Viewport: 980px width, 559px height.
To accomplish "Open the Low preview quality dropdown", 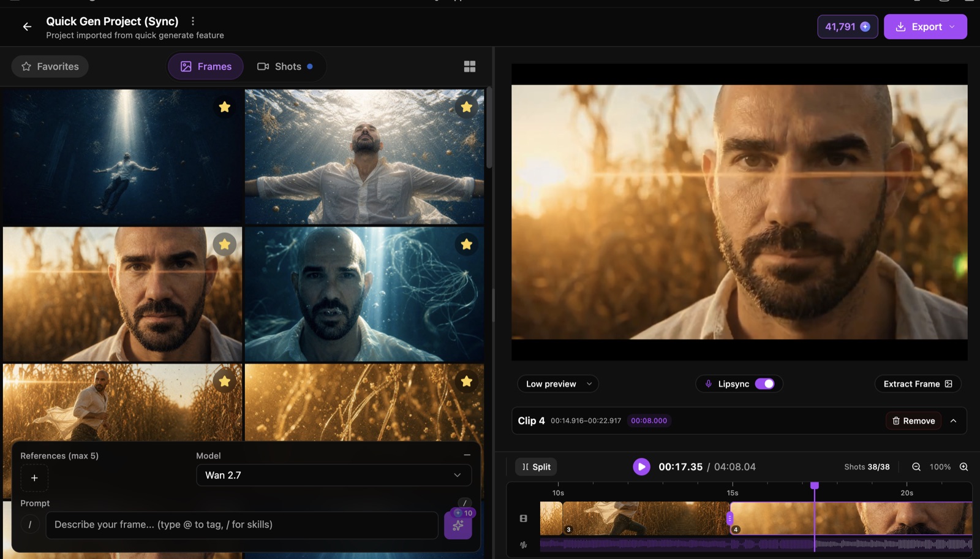I will (x=558, y=384).
